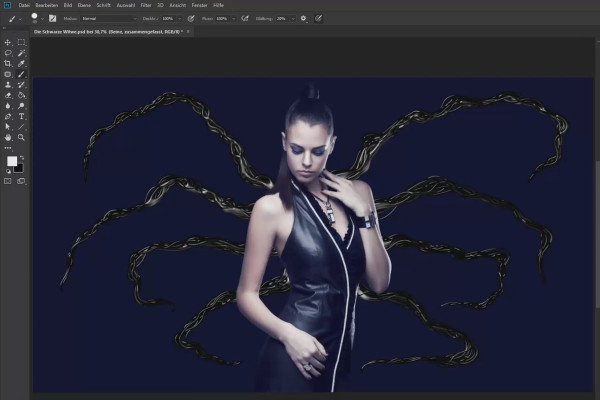
Task: Open the Hilfe menu
Action: coord(218,5)
